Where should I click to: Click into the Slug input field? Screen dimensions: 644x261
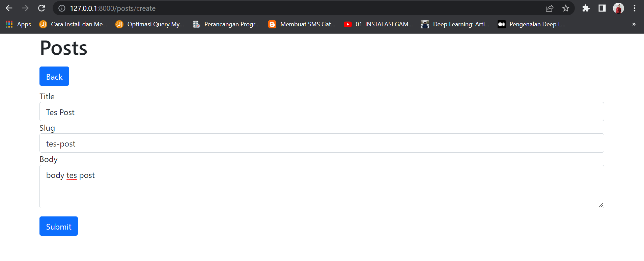tap(321, 143)
